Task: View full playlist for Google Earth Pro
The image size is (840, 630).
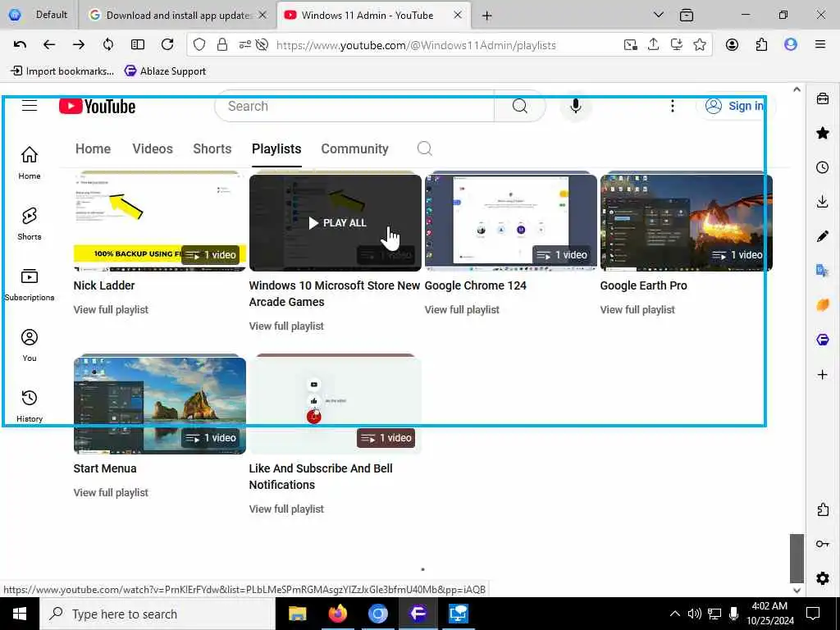Action: [637, 309]
